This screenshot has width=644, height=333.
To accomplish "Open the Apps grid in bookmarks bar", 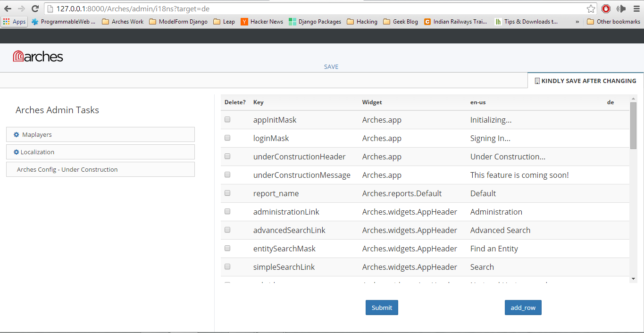I will coord(14,22).
